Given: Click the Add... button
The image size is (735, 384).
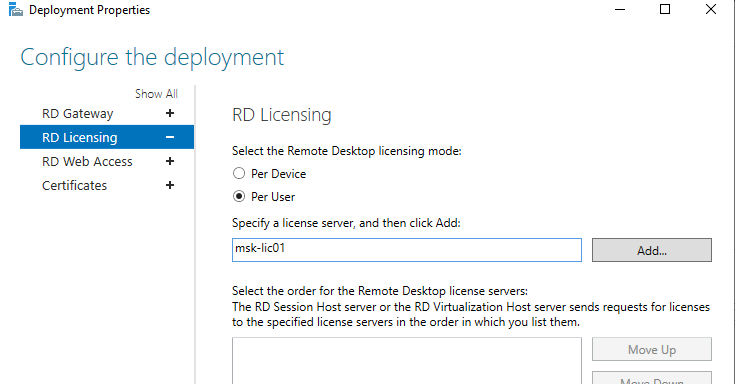Looking at the screenshot, I should [652, 250].
